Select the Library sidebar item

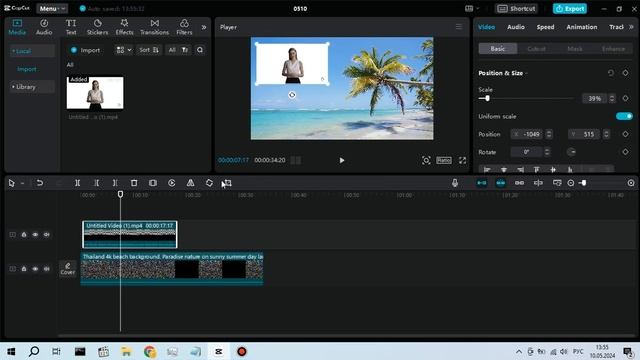click(x=32, y=87)
